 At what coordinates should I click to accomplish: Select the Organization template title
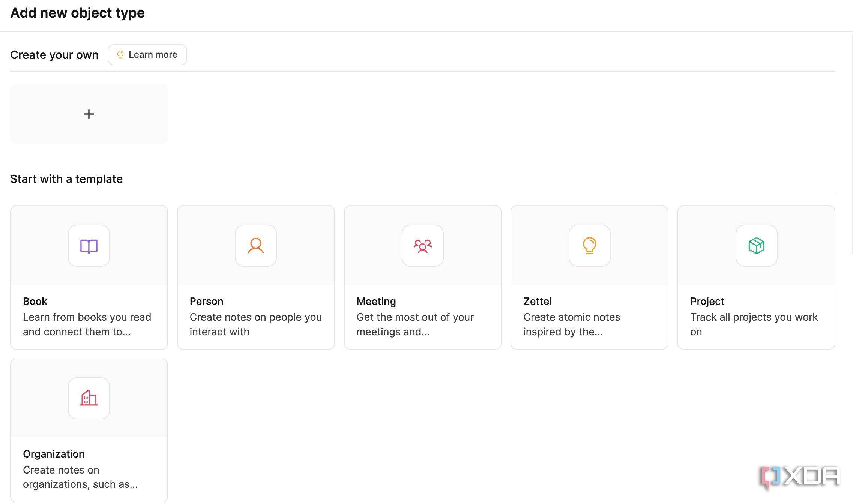coord(54,454)
